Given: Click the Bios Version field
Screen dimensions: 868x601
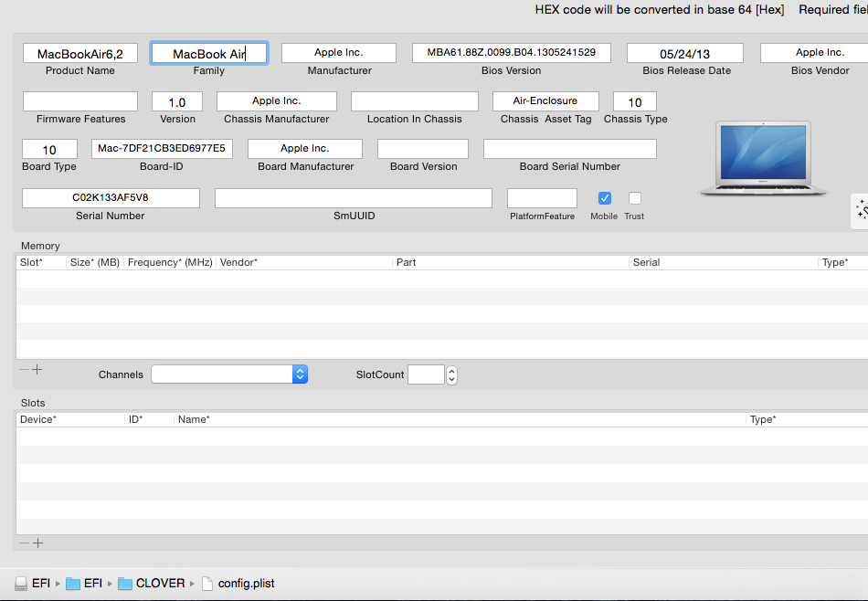Looking at the screenshot, I should (511, 53).
